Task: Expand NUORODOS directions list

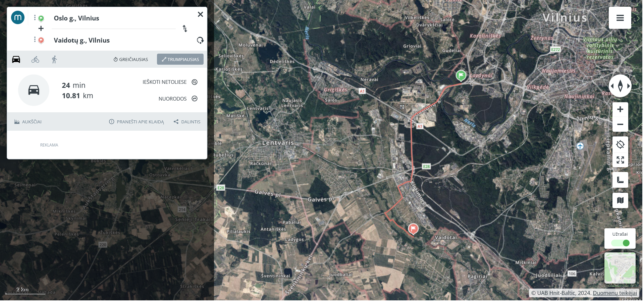Action: pyautogui.click(x=178, y=99)
